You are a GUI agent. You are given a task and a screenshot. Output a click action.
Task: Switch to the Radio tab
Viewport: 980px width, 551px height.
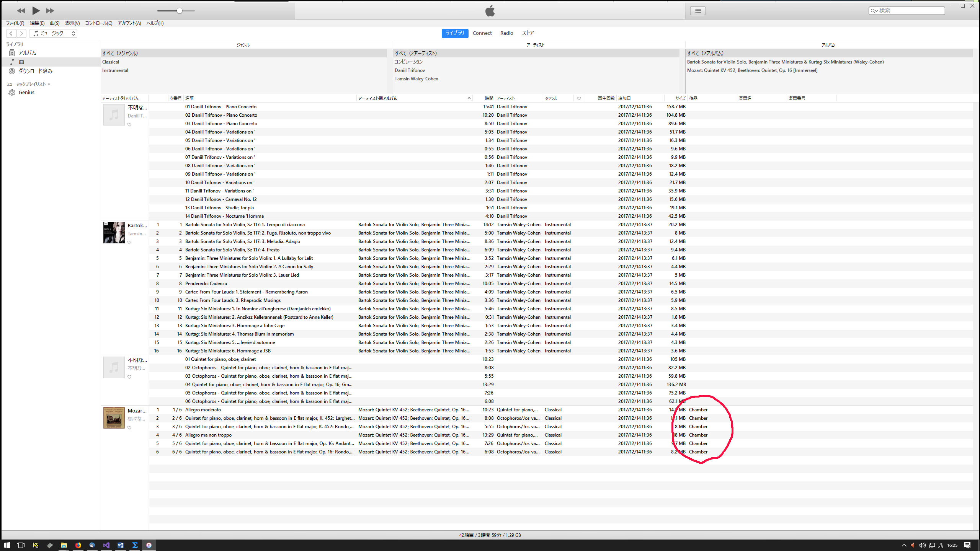[x=506, y=33]
